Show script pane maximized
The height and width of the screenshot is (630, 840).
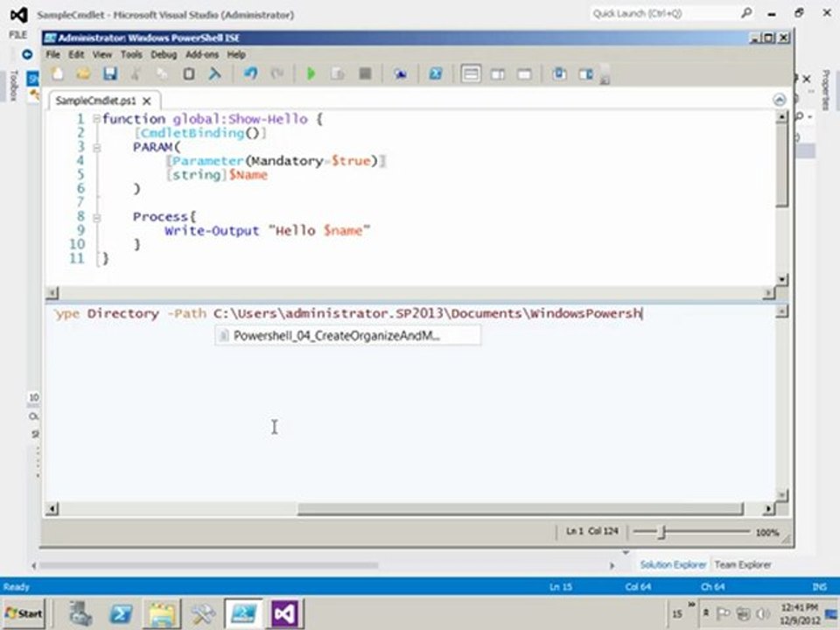[524, 73]
